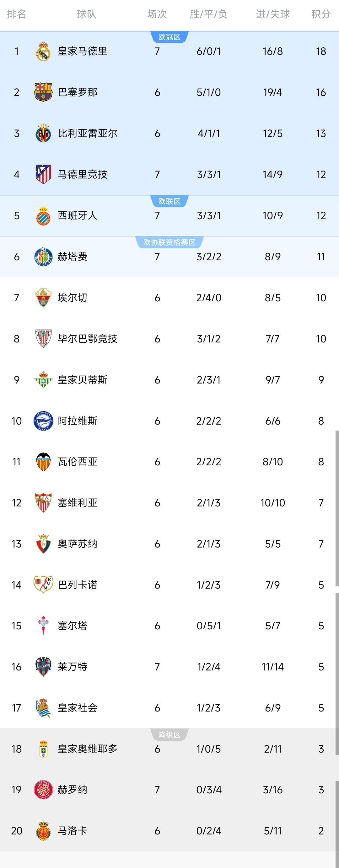Click the 胜/平/负 column header
Screen dimensions: 339x868
click(x=208, y=14)
